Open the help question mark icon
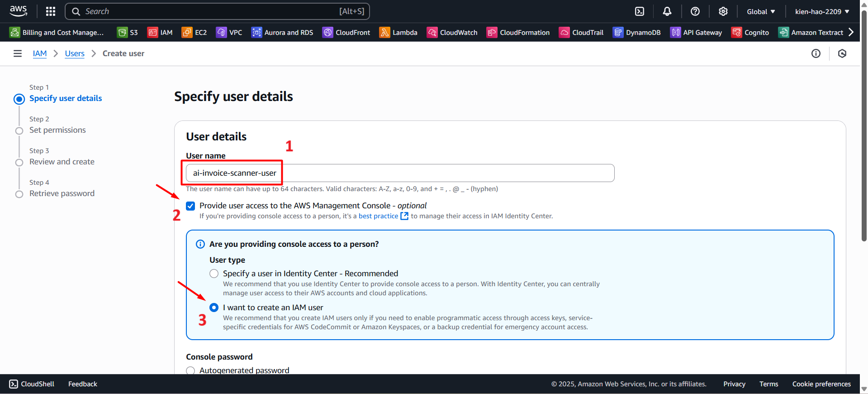 [x=695, y=11]
